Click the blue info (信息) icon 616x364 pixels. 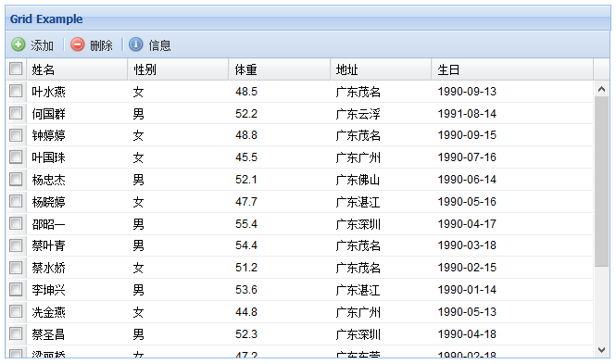(136, 44)
